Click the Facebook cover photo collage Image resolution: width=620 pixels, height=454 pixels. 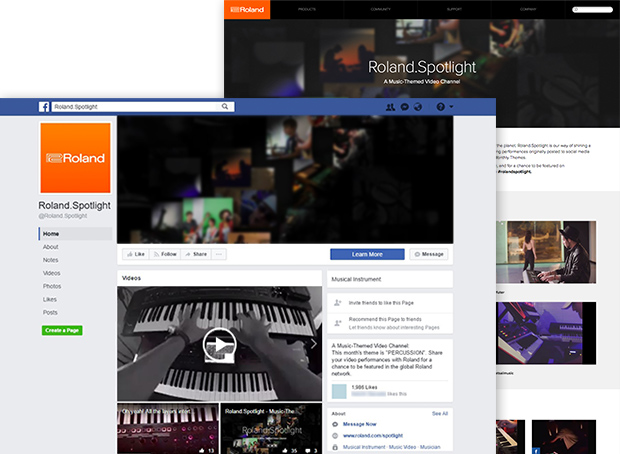(x=285, y=180)
